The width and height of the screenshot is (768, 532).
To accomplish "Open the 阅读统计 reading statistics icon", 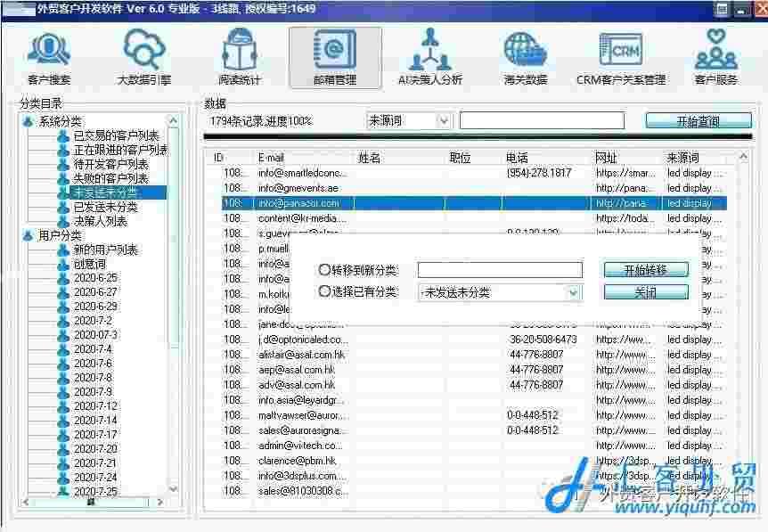I will 239,57.
